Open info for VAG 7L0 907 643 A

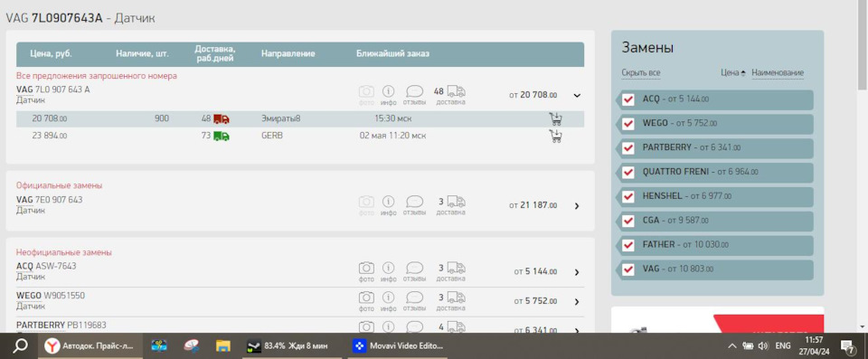[389, 95]
